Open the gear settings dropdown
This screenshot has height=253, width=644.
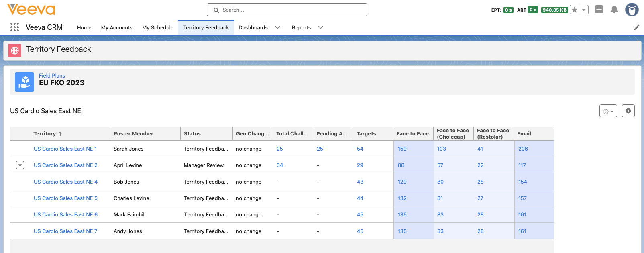[x=608, y=111]
